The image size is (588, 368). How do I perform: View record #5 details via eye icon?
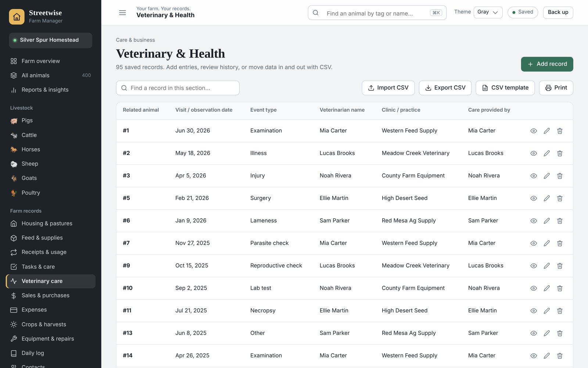click(x=534, y=198)
